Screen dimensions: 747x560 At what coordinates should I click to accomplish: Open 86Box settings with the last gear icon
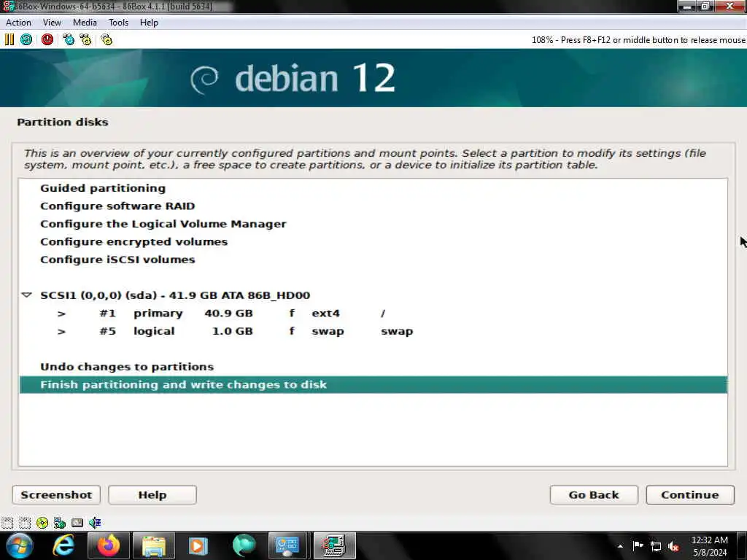[x=107, y=39]
